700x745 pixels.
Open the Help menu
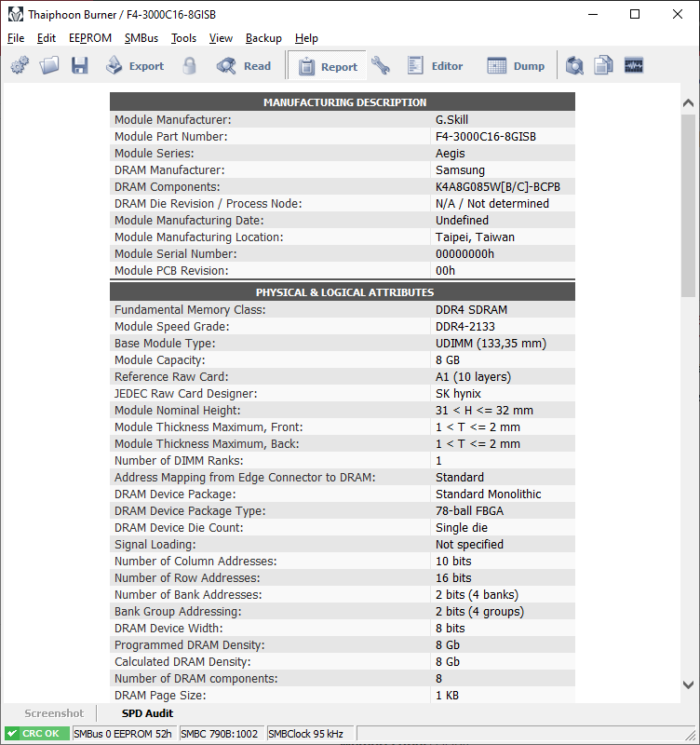[x=306, y=38]
